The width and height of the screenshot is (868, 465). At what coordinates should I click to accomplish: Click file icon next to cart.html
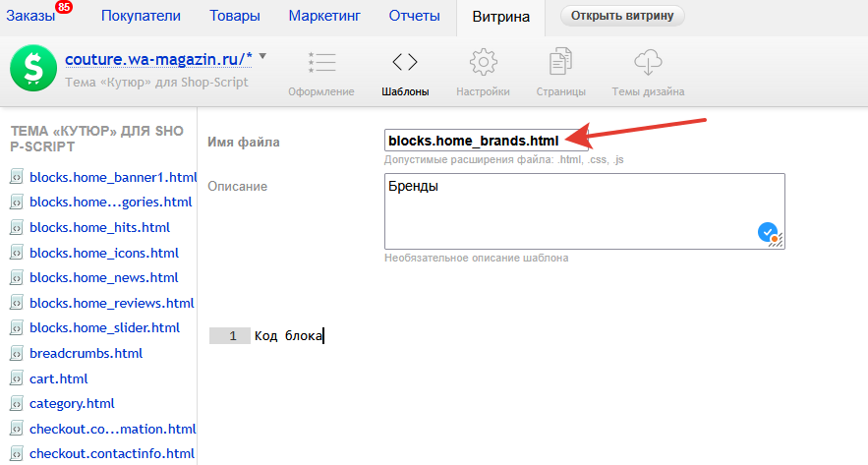pos(16,378)
